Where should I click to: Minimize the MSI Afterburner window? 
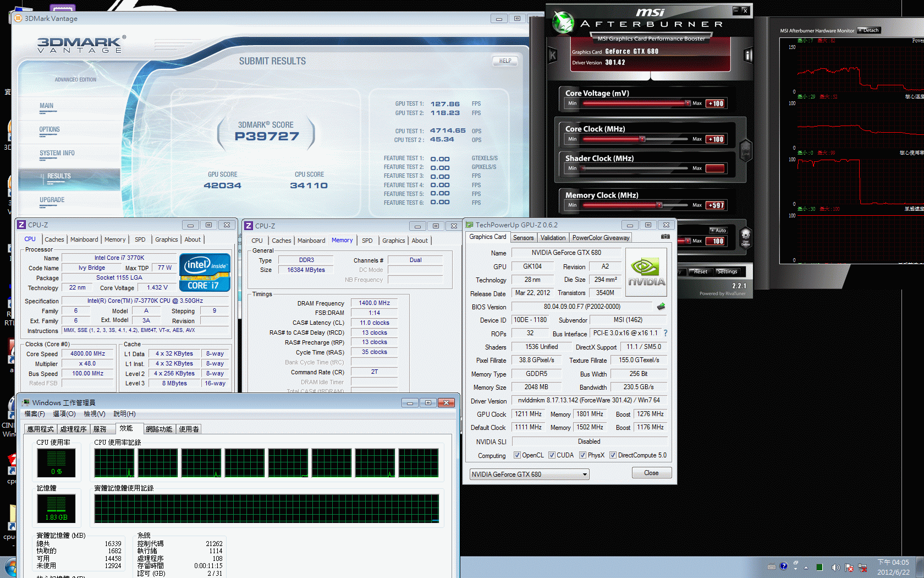[x=735, y=10]
